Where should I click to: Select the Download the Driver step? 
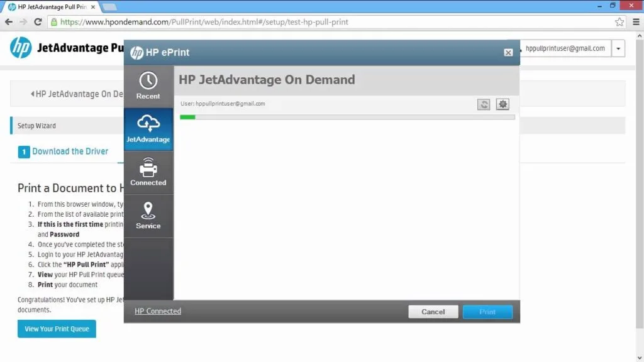coord(68,151)
